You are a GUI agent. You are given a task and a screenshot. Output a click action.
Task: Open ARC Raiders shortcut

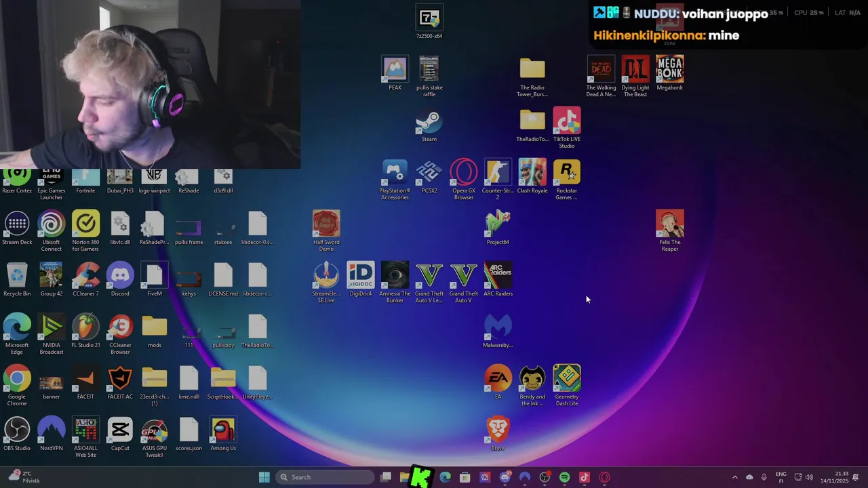(x=498, y=279)
